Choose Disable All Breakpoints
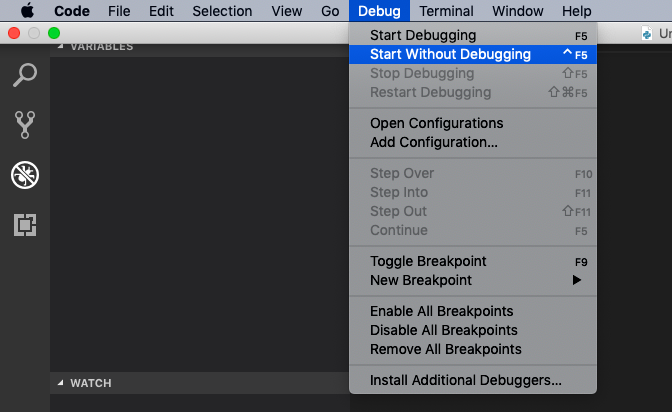The width and height of the screenshot is (672, 412). [x=473, y=330]
